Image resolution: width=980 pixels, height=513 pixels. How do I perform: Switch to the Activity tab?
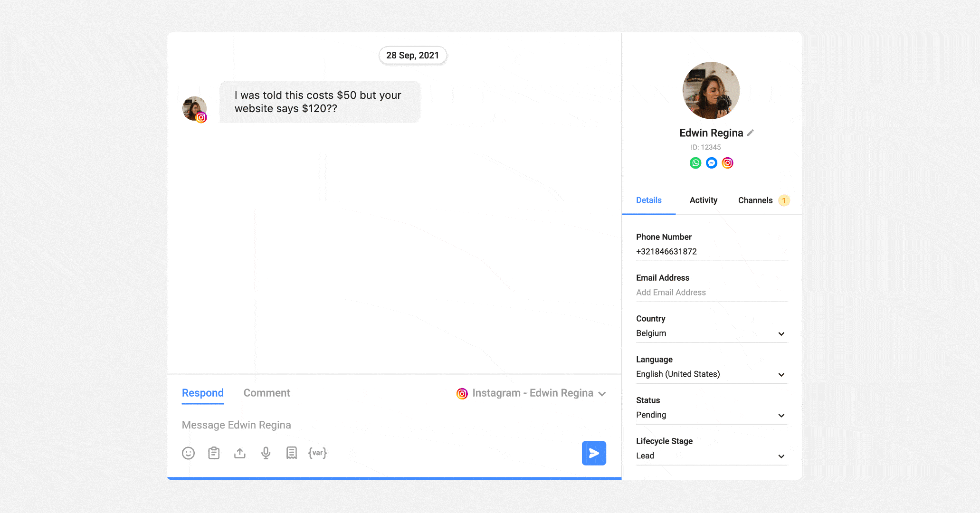[x=703, y=200]
